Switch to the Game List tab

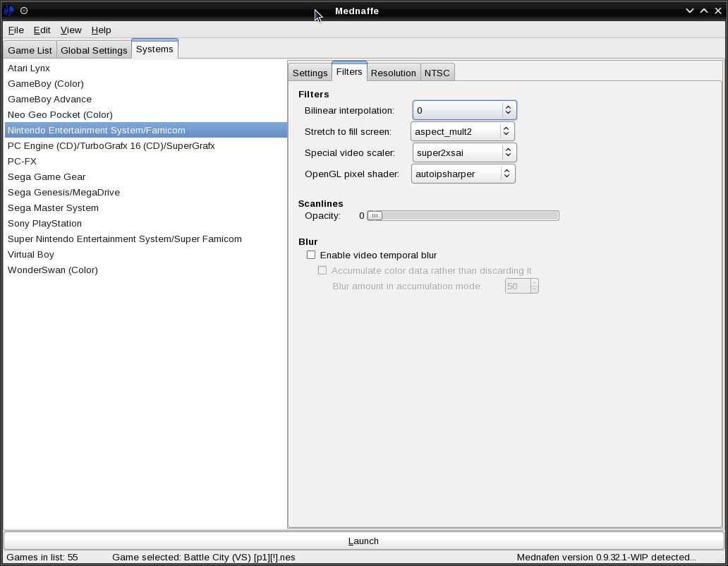pos(30,50)
